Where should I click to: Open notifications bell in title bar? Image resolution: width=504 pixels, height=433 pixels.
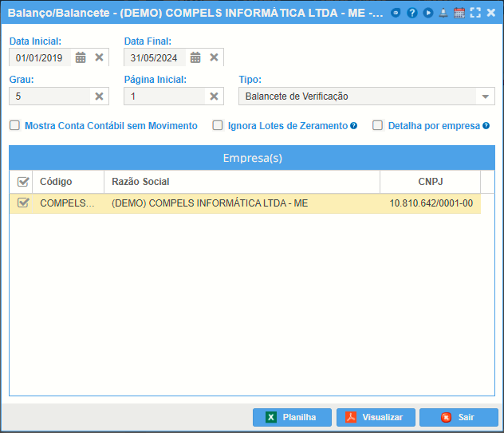(x=443, y=13)
